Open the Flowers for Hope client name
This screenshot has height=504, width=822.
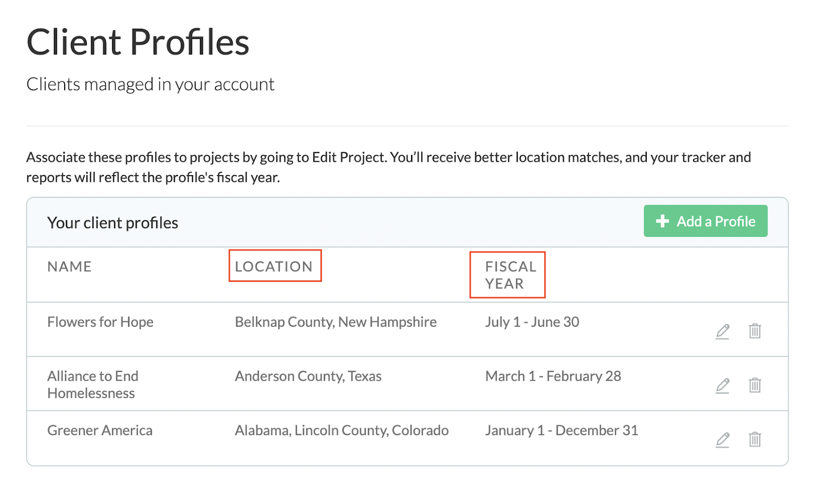pos(100,322)
